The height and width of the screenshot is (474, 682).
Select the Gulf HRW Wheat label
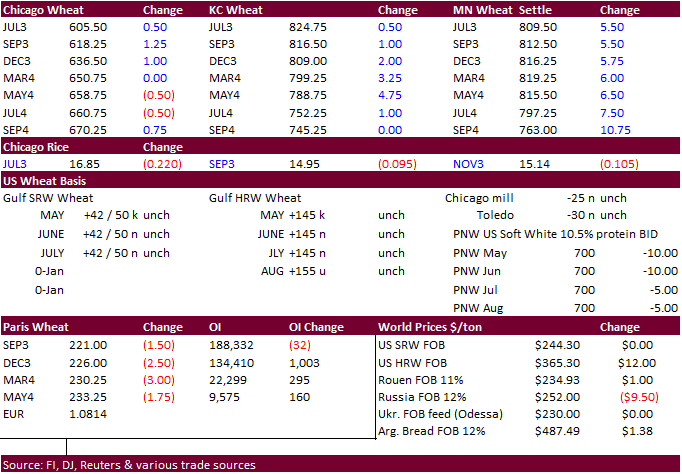(x=255, y=198)
